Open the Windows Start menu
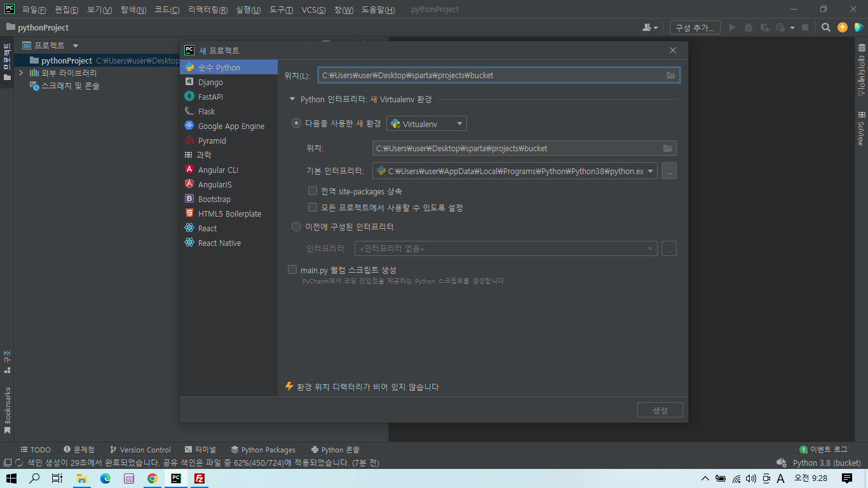 pyautogui.click(x=11, y=478)
